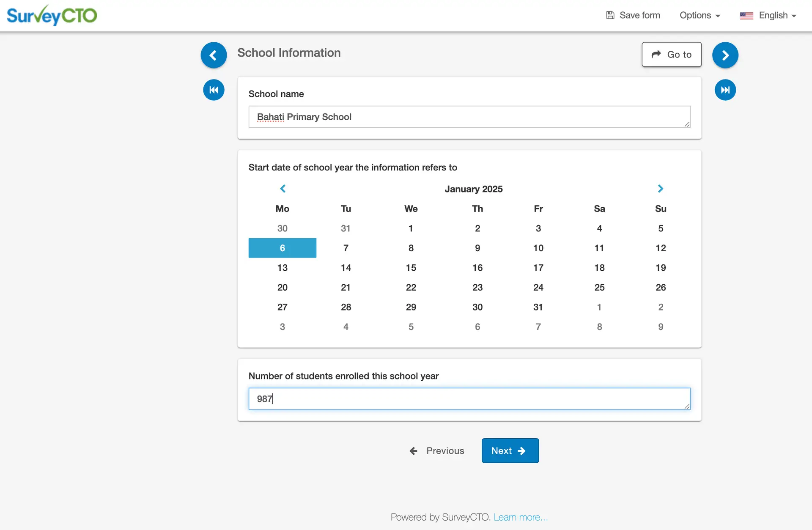Open the Options dropdown
The image size is (812, 530).
pos(699,15)
